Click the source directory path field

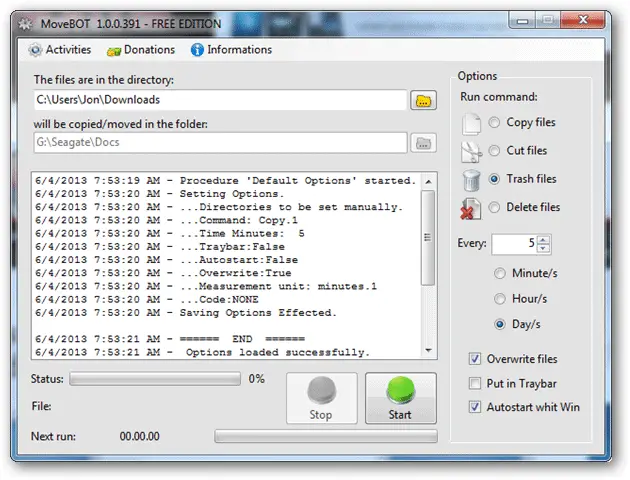220,100
